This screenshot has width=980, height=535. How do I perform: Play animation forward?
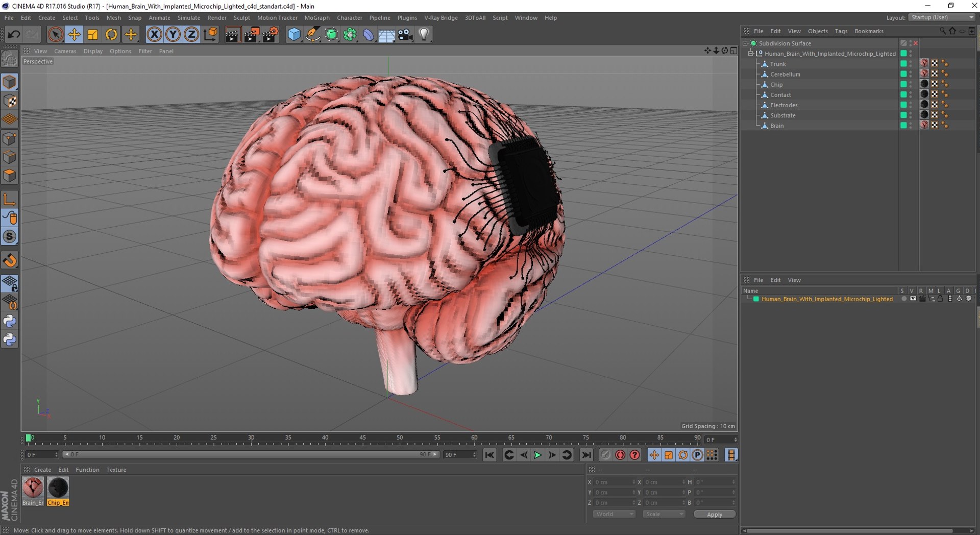coord(537,455)
